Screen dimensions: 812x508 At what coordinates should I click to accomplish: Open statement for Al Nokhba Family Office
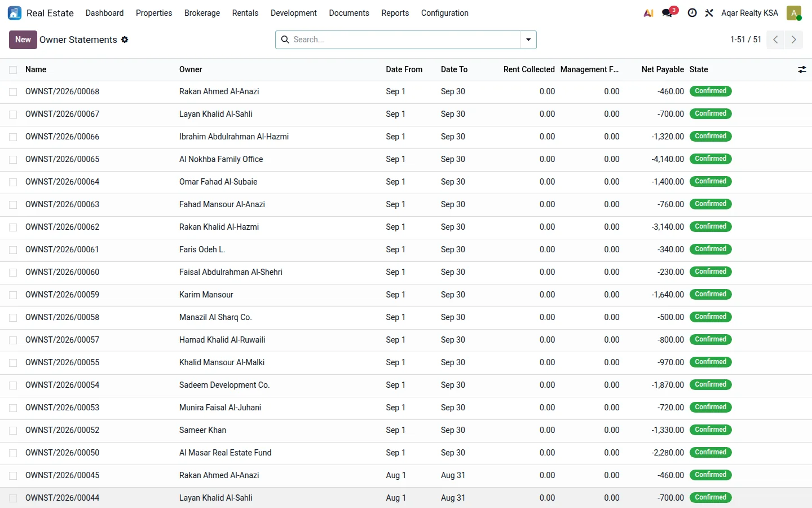pos(221,159)
